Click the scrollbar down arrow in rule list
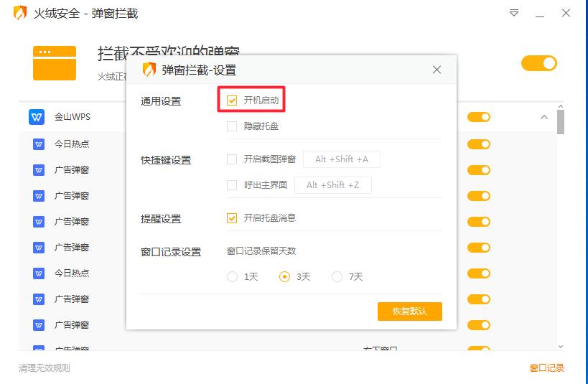This screenshot has height=384, width=588. point(561,347)
